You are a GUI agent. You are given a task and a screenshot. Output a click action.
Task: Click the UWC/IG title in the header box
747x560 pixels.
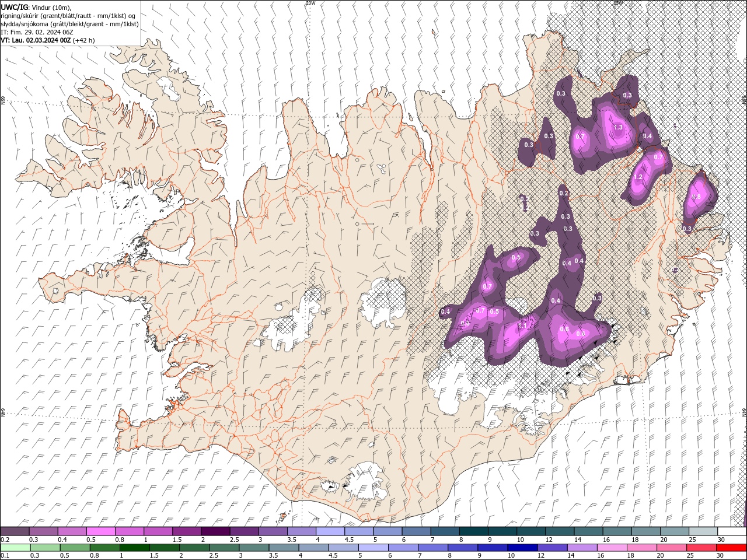pyautogui.click(x=13, y=8)
